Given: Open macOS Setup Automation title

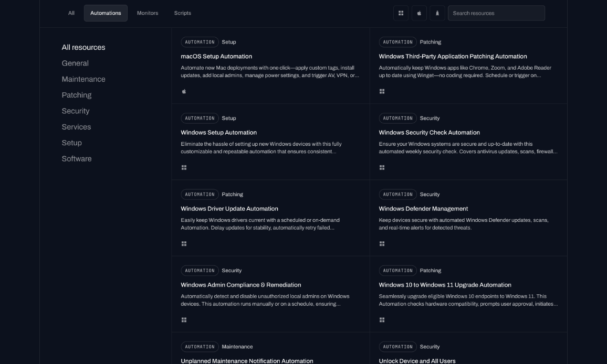Looking at the screenshot, I should coord(216,57).
